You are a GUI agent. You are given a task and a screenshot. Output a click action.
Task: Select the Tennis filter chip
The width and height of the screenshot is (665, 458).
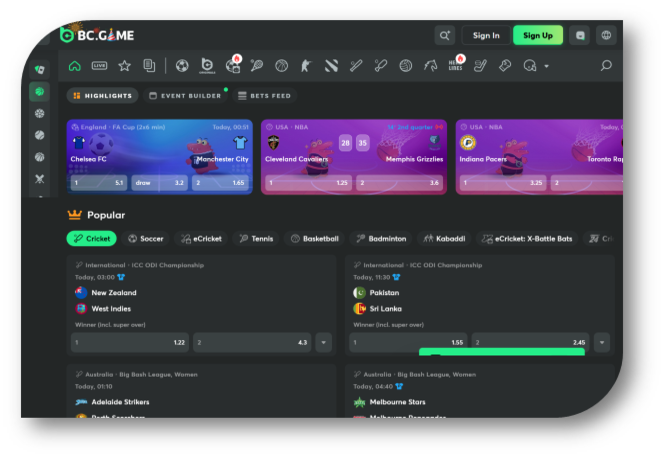point(255,239)
